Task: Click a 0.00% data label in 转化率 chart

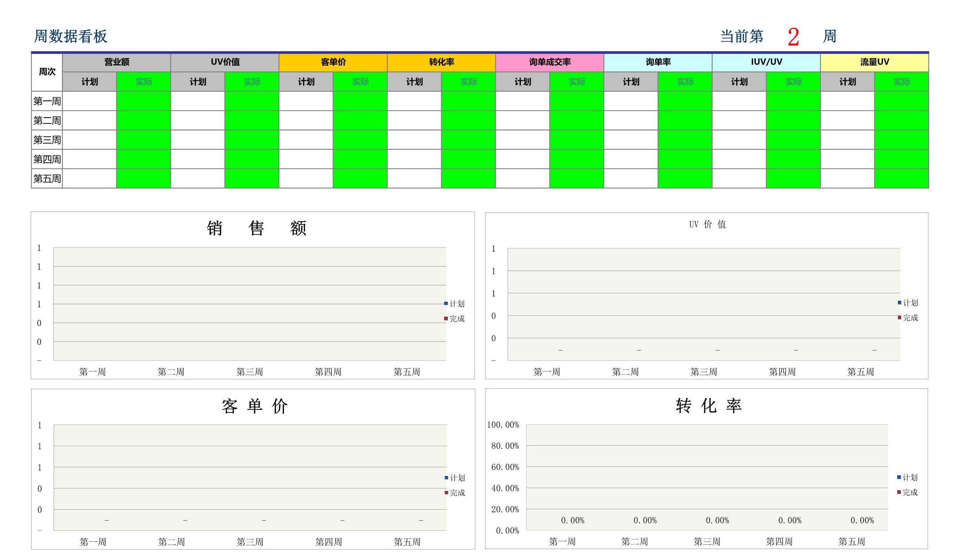Action: (x=573, y=520)
